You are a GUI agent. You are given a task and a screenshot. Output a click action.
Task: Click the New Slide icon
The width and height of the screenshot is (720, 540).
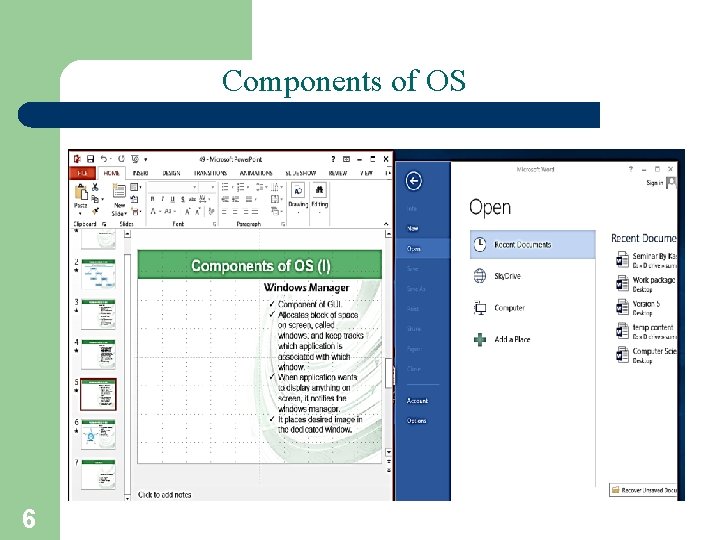(119, 191)
